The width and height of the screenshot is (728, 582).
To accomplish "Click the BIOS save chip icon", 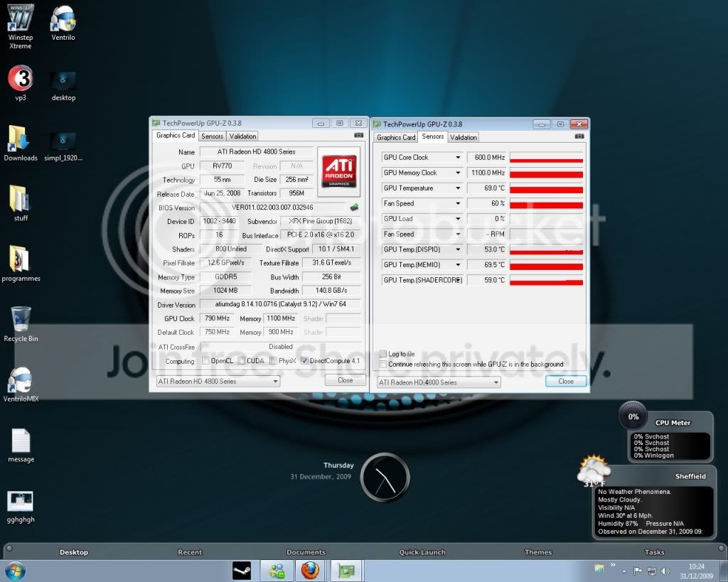I will (354, 207).
